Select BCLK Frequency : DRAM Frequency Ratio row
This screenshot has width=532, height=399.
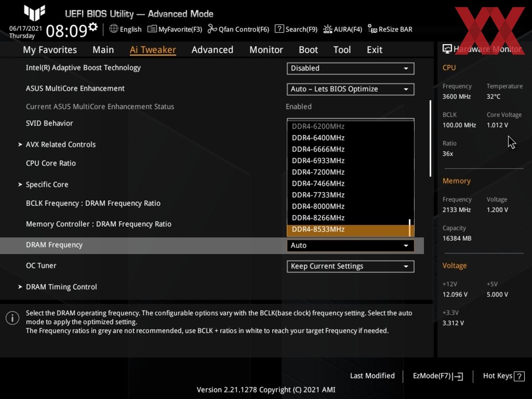coord(93,203)
